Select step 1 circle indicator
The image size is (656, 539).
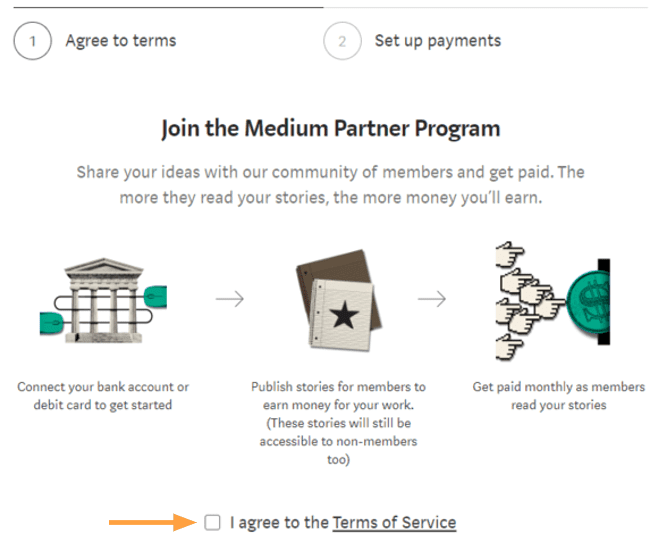pyautogui.click(x=32, y=41)
